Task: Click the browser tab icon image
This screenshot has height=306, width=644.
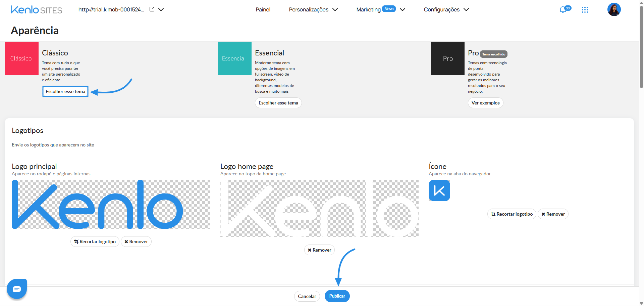Action: [439, 190]
